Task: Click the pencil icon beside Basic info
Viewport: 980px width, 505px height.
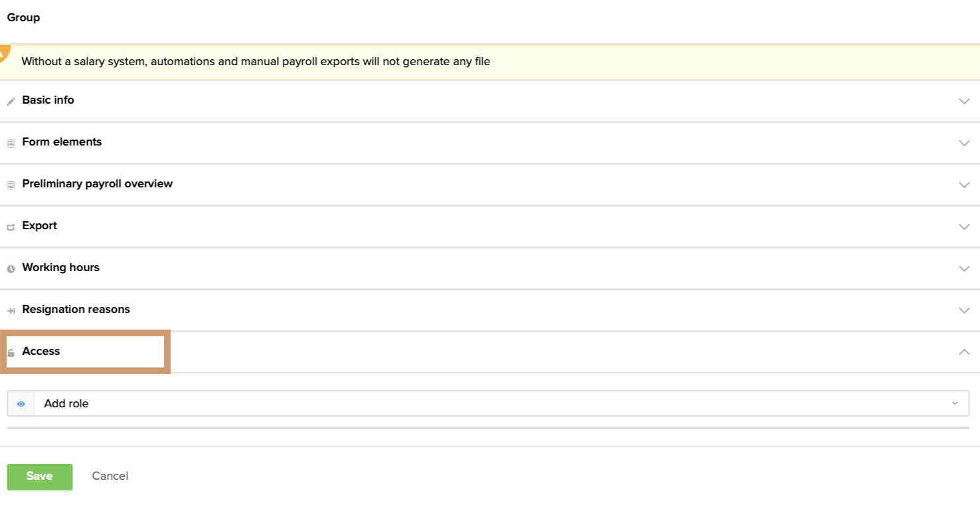Action: point(11,102)
